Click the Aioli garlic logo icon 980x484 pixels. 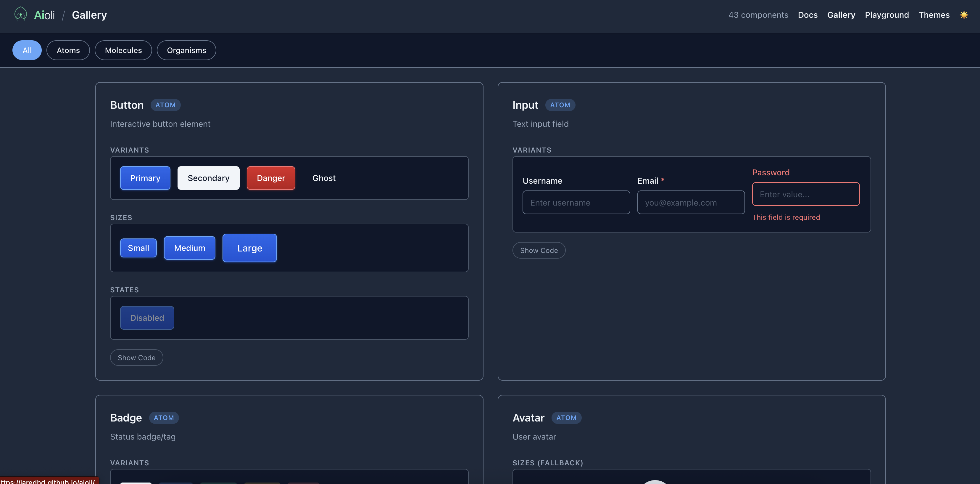pyautogui.click(x=20, y=15)
